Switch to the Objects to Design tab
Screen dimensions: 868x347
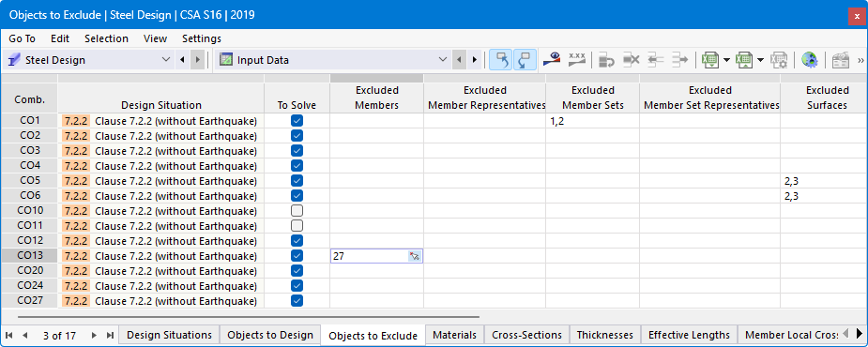click(270, 335)
